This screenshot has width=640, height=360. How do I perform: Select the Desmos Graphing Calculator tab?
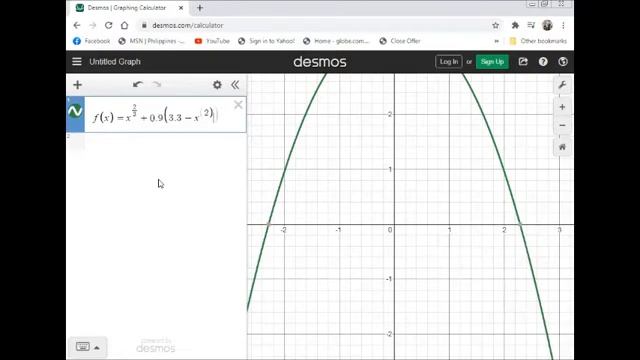(x=127, y=8)
